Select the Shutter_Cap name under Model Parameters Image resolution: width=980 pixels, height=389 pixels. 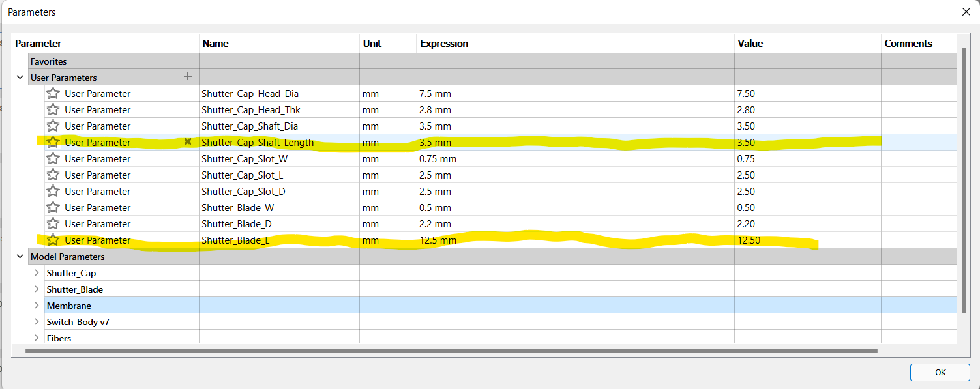pyautogui.click(x=71, y=273)
